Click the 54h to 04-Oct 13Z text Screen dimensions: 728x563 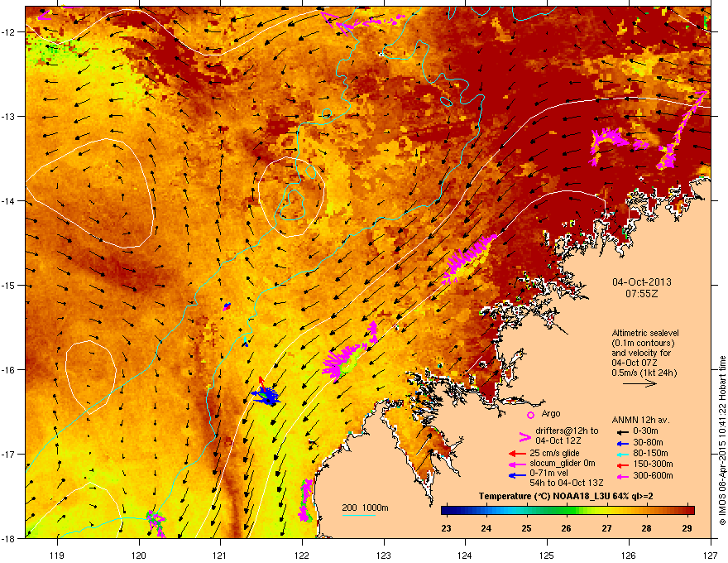(567, 483)
